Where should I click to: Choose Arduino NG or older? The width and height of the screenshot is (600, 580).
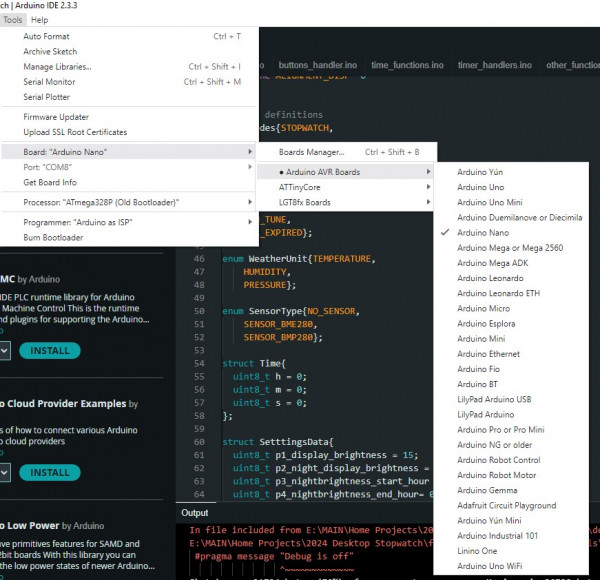tap(511, 445)
